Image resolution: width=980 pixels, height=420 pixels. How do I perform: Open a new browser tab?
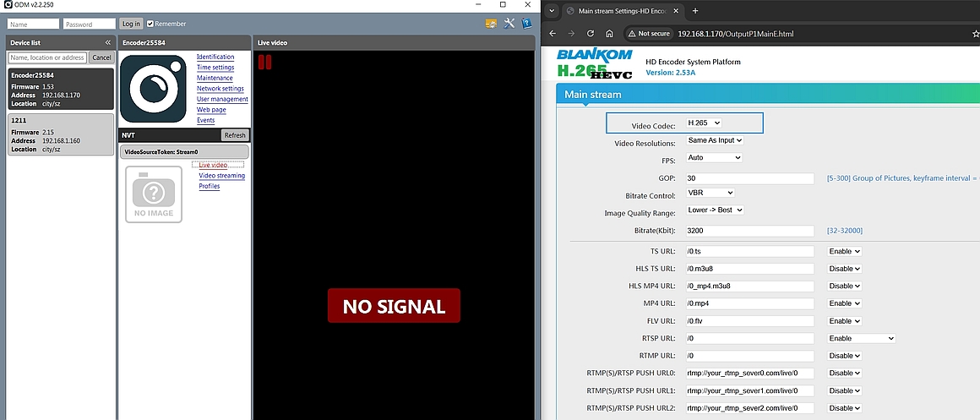point(695,11)
